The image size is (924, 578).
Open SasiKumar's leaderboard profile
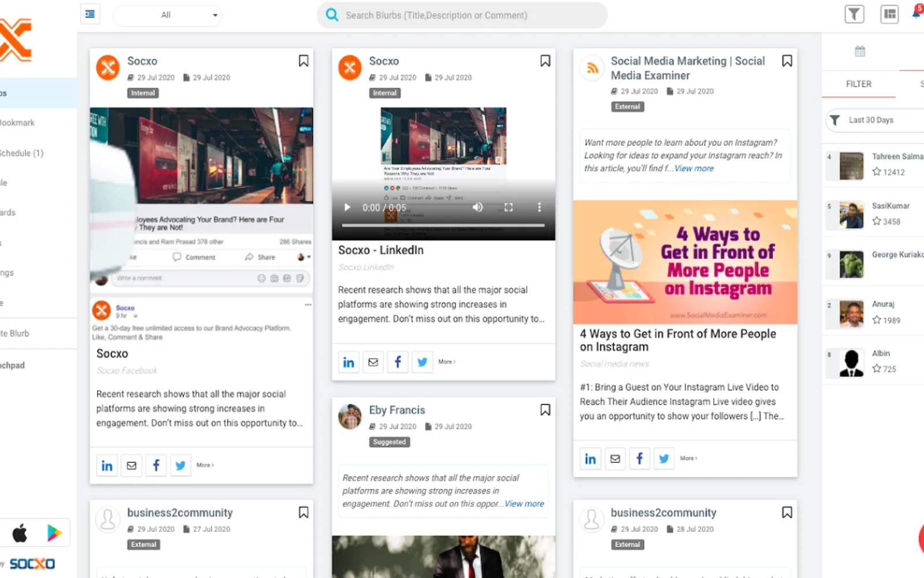pyautogui.click(x=875, y=214)
